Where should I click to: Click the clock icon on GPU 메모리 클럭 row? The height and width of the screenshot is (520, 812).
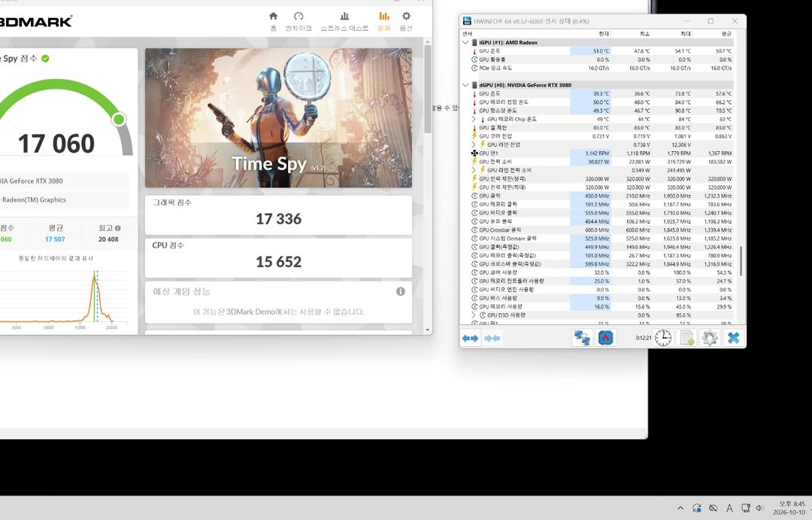pos(474,204)
